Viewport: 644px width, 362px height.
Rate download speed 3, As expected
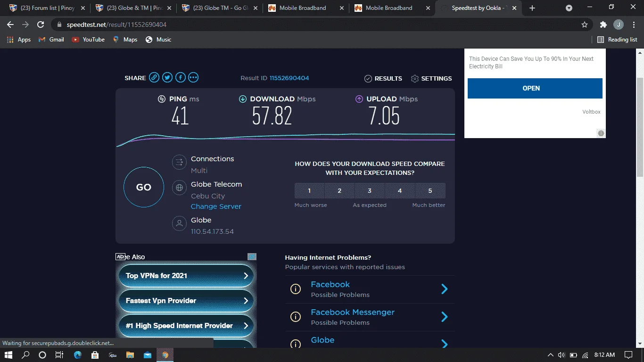370,191
